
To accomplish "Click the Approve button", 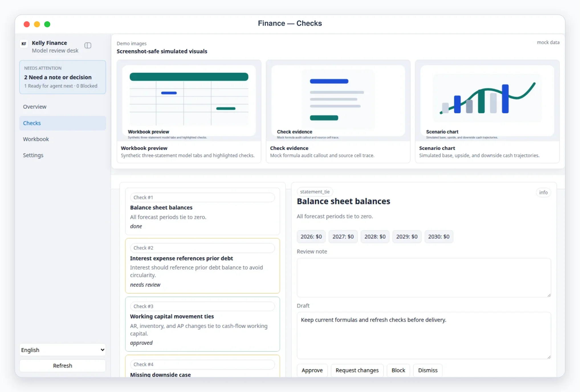I will pos(312,370).
